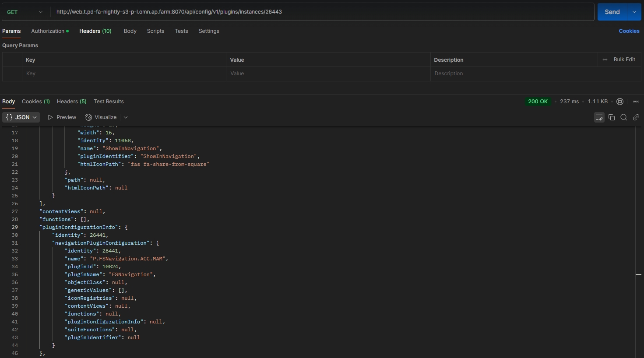Show the Preview of the response
Screen dimensions: 644x358
point(62,117)
